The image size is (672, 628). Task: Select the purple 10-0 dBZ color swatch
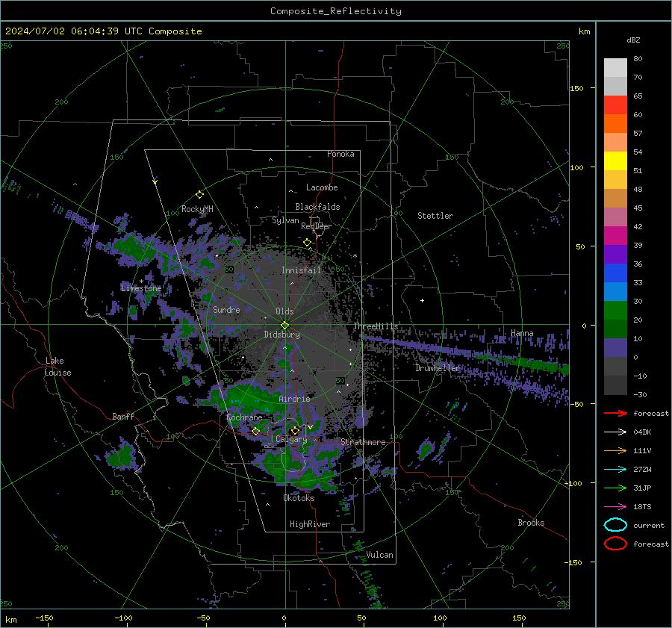click(615, 348)
